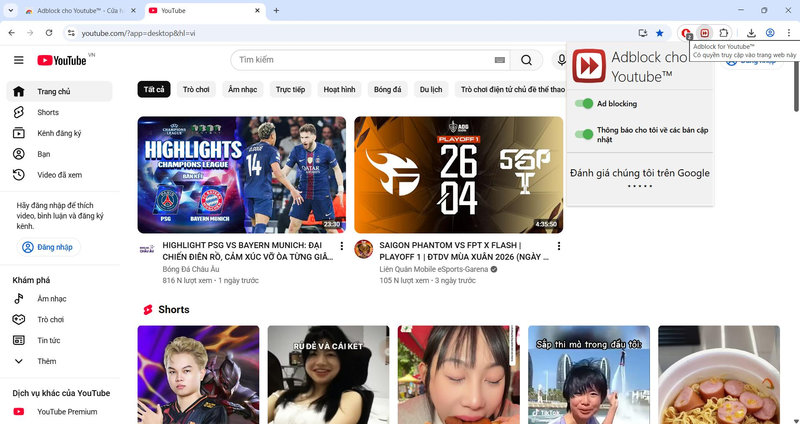Click the install app icon in address bar

click(x=642, y=33)
